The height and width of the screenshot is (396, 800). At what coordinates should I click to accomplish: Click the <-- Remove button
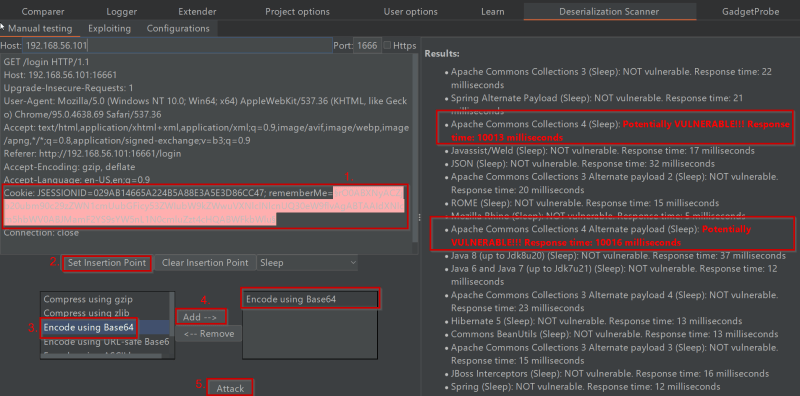(209, 334)
